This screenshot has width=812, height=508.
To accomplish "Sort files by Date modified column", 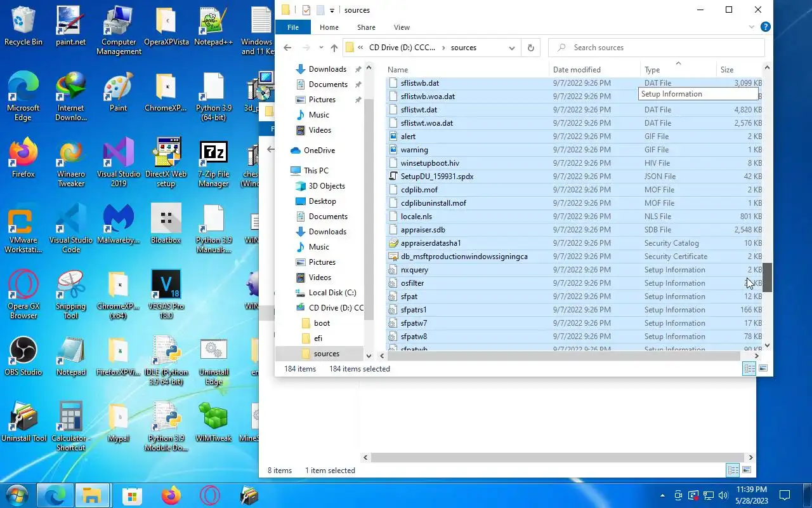I will pos(595,70).
